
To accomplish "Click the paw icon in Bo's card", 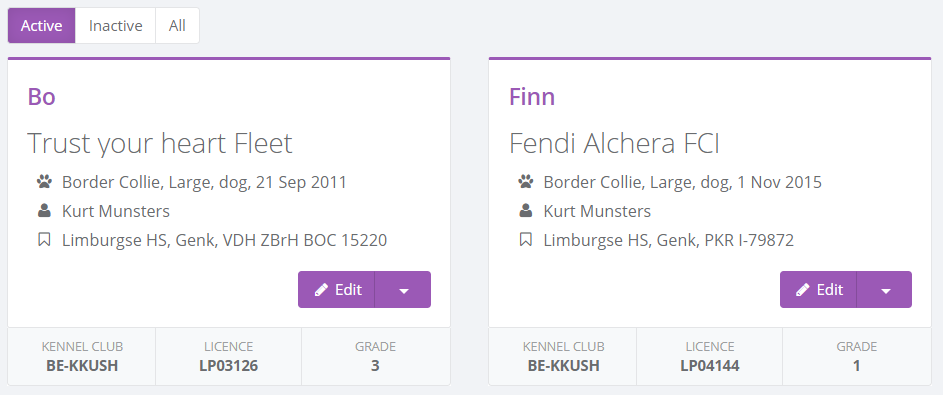I will click(x=44, y=182).
